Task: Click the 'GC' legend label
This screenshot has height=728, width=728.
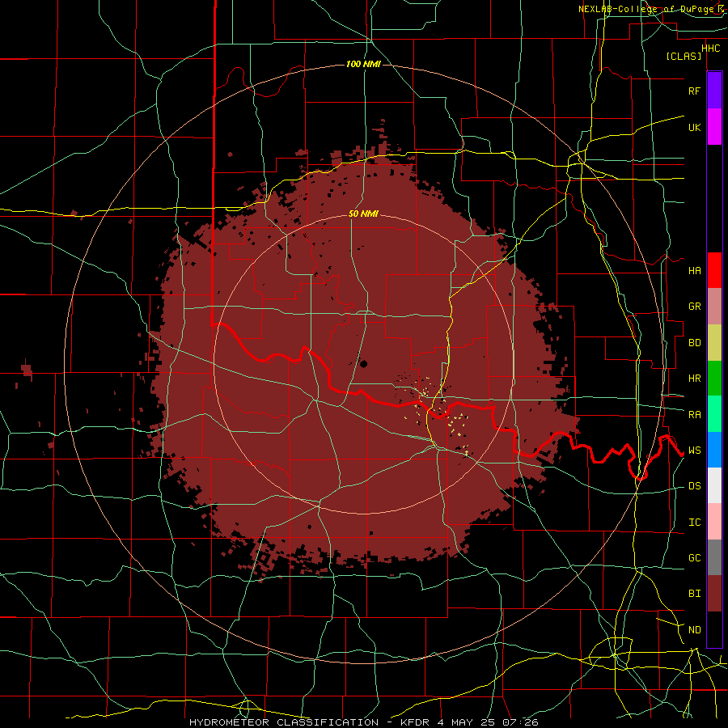Action: tap(695, 558)
